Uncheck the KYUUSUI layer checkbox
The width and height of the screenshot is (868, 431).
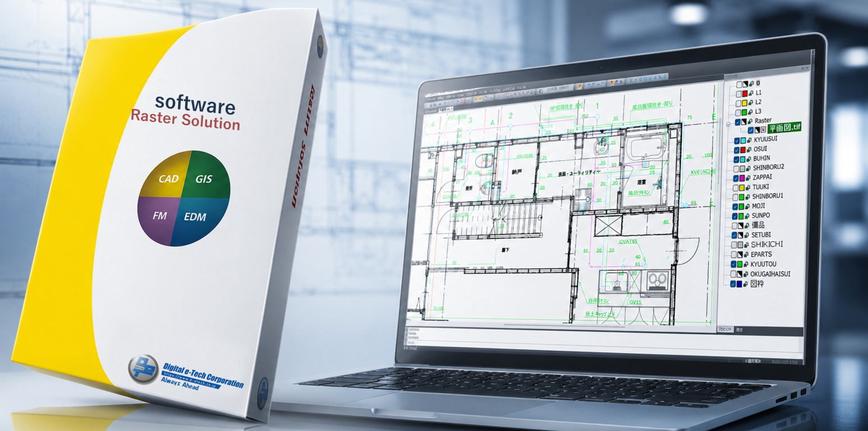point(737,140)
